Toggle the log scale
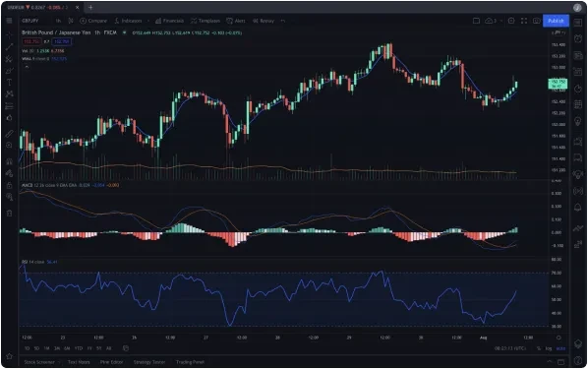Image resolution: width=588 pixels, height=369 pixels. coord(549,348)
